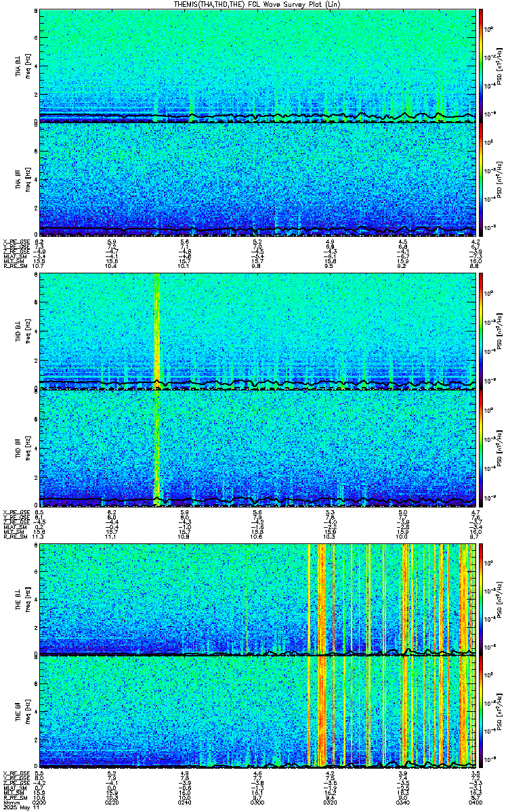
Task: Click the color bar beside THD B-perpendicular panel
Action: tap(482, 330)
